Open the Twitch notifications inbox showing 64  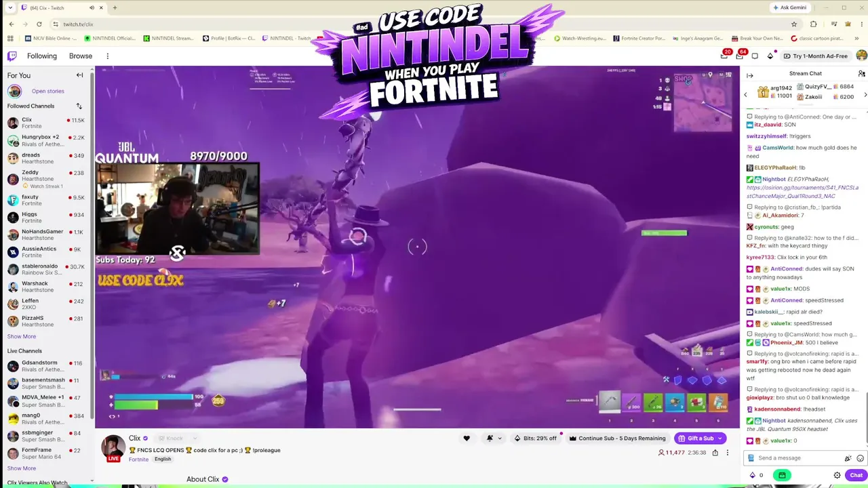(741, 56)
